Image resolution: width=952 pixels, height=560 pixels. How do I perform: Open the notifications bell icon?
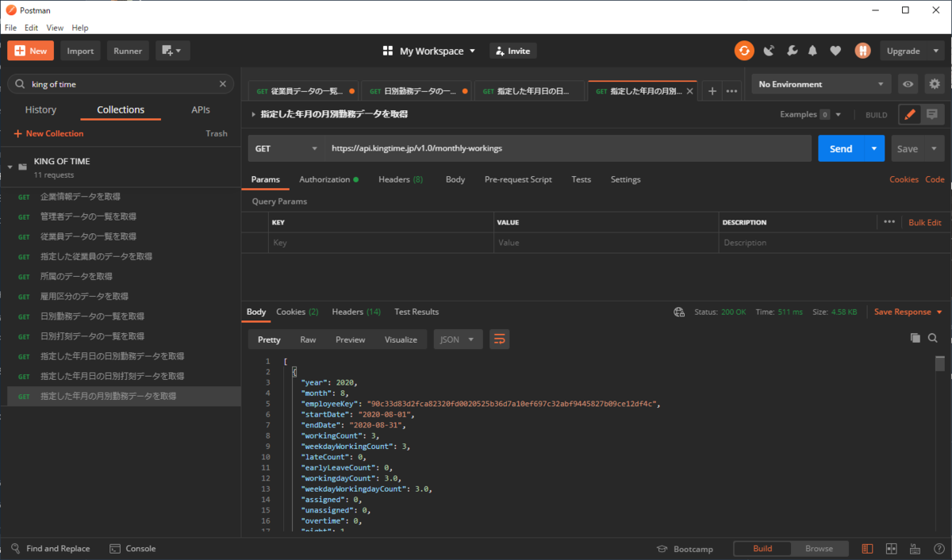tap(813, 51)
